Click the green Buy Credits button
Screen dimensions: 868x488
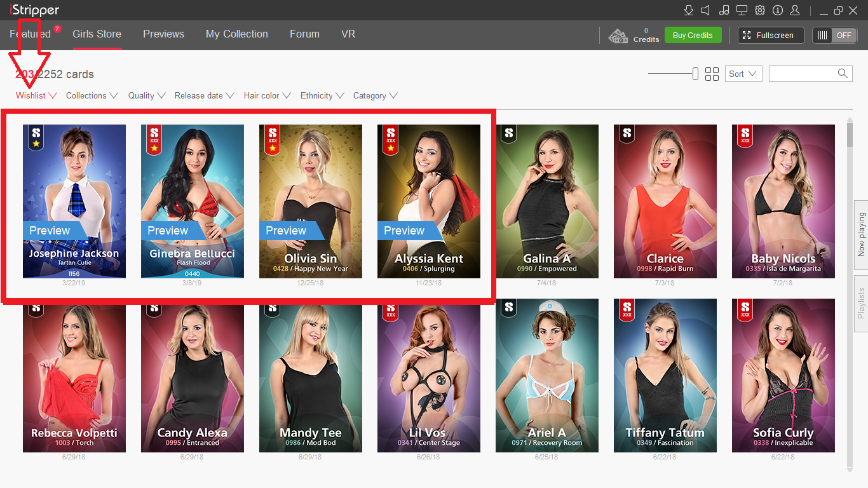point(693,36)
